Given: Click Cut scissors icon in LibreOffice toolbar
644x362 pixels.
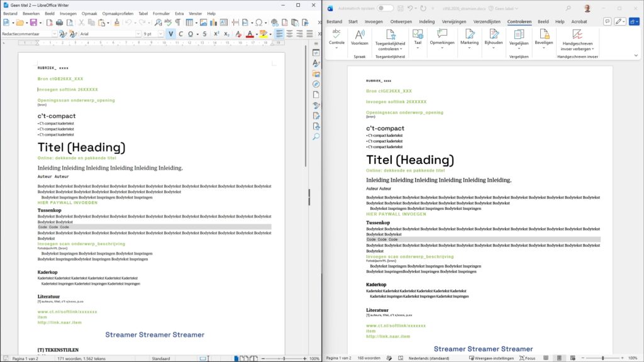Looking at the screenshot, I should tap(81, 23).
